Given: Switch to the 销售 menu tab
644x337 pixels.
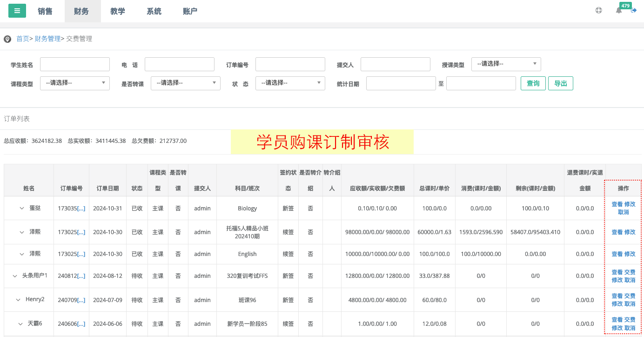Looking at the screenshot, I should (45, 11).
